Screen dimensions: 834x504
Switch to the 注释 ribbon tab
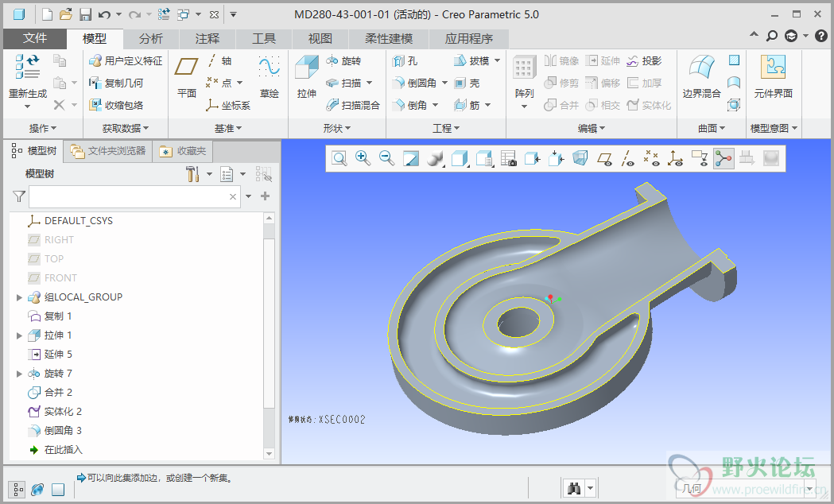tap(208, 38)
